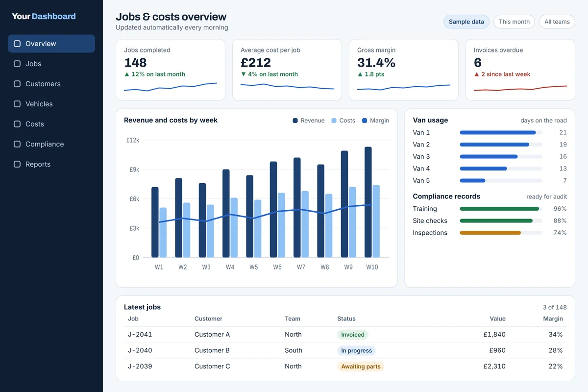588x392 pixels.
Task: Click the £1,840 value cell
Action: click(x=494, y=335)
